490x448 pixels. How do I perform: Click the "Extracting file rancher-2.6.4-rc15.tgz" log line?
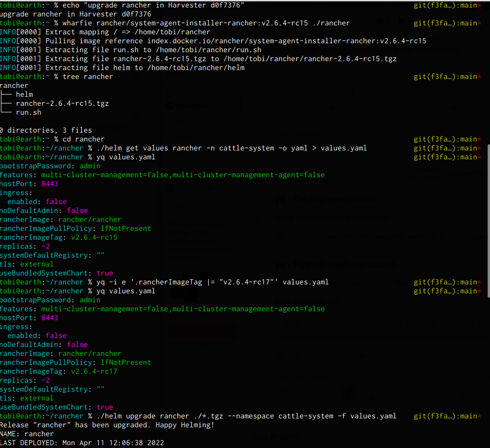pyautogui.click(x=198, y=59)
